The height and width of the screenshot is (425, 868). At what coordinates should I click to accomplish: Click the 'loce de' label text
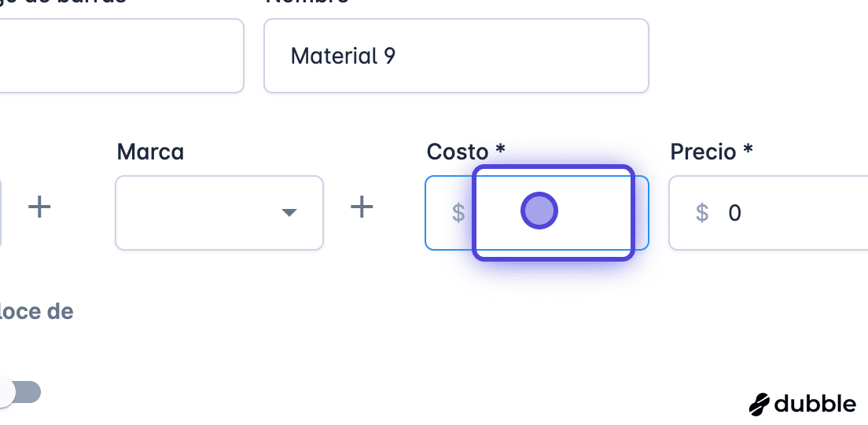click(36, 312)
